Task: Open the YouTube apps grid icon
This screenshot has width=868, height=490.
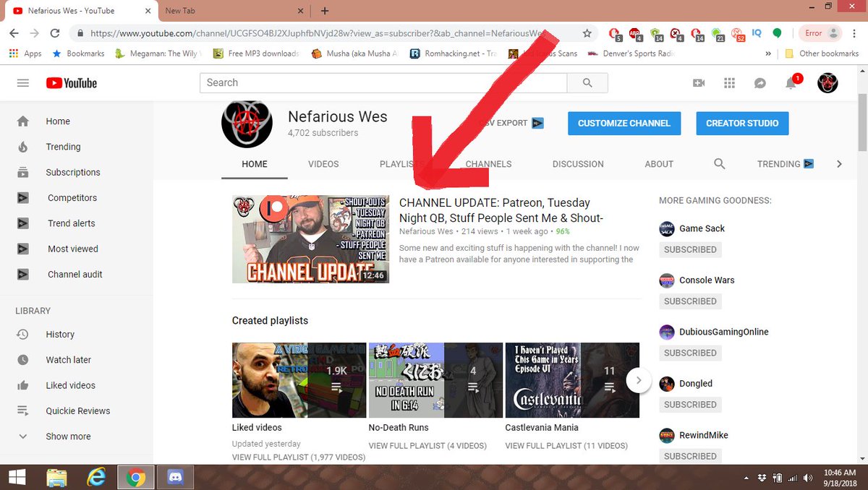Action: tap(729, 83)
